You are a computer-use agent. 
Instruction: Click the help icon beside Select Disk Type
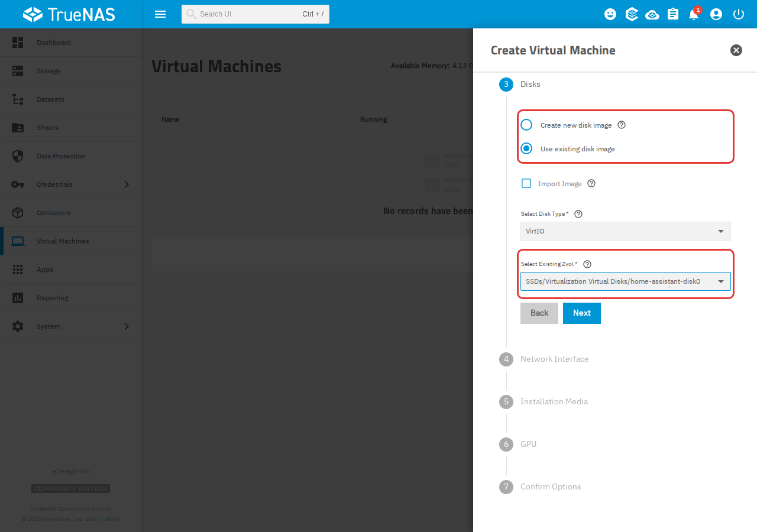pos(578,214)
